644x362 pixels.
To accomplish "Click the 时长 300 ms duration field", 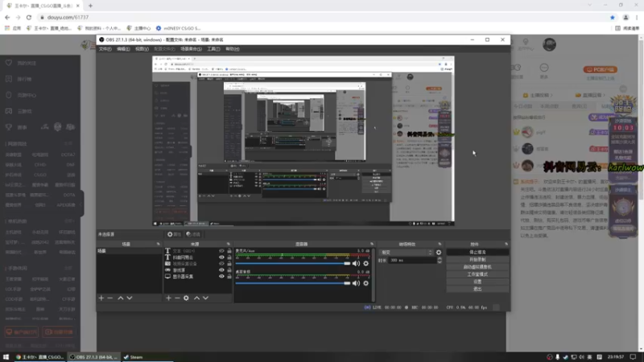I will tap(412, 260).
